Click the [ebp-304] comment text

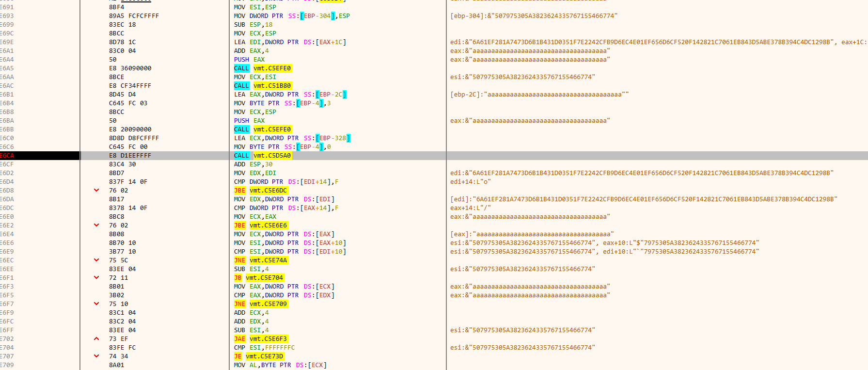[534, 16]
